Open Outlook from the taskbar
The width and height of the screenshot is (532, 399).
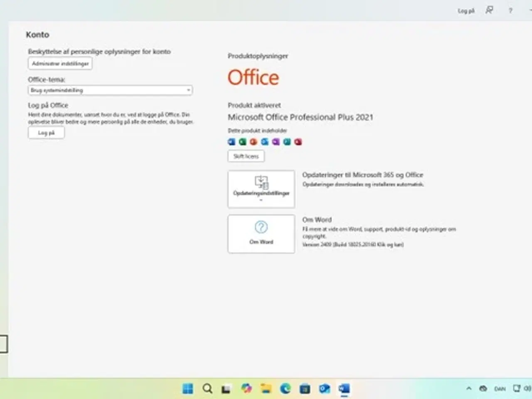325,389
